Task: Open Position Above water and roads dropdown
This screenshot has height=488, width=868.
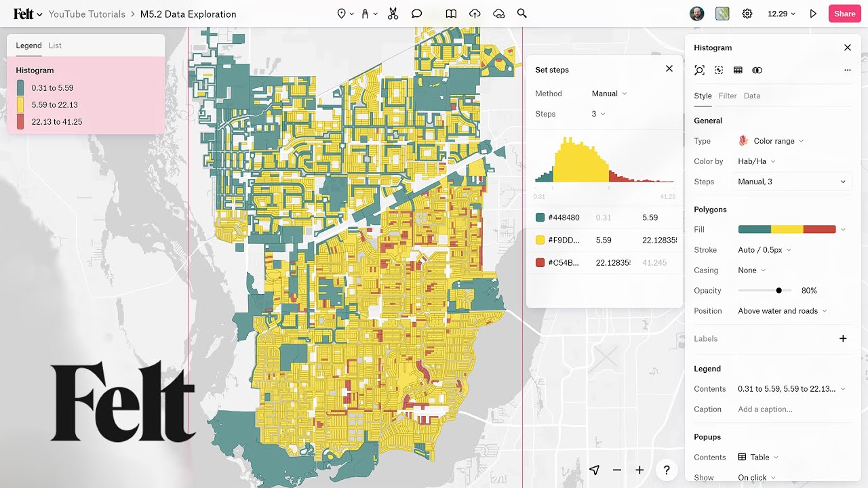Action: [x=783, y=311]
